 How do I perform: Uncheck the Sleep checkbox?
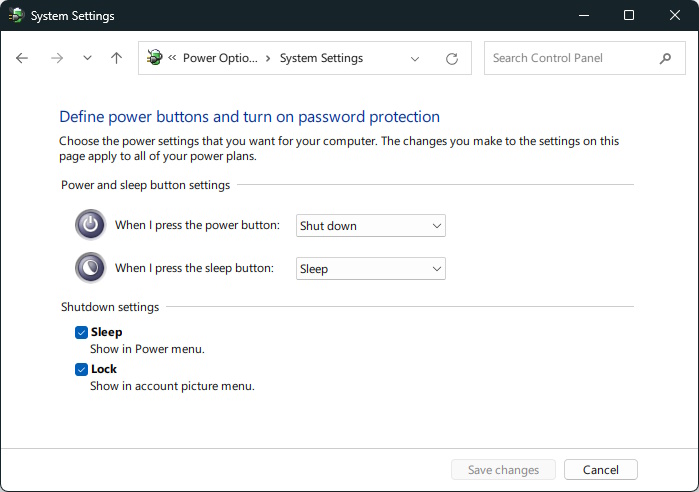click(x=82, y=332)
